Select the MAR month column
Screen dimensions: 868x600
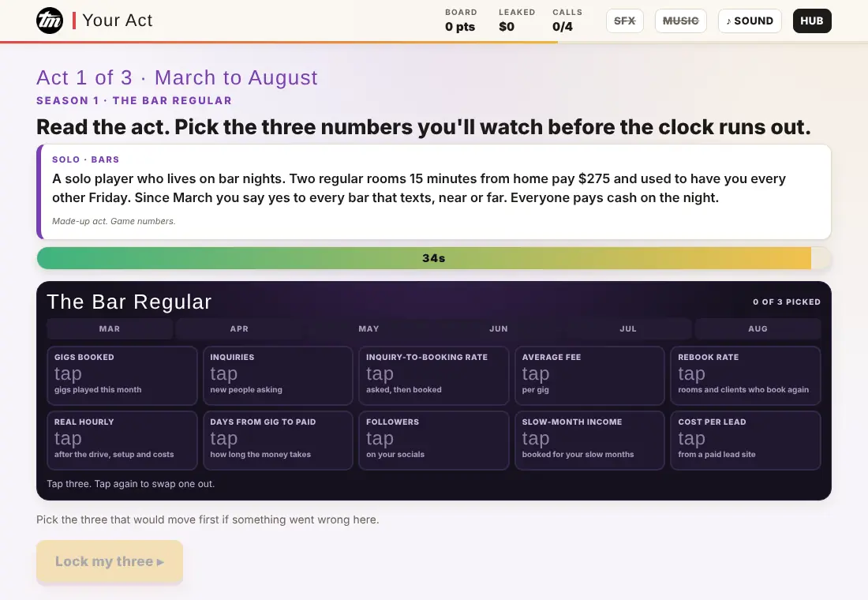(110, 328)
